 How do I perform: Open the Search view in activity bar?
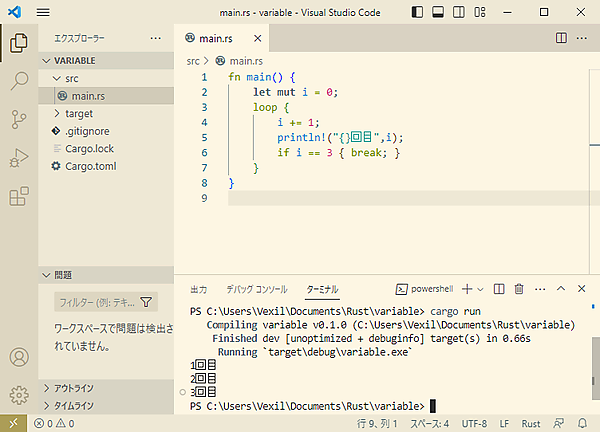(x=18, y=81)
